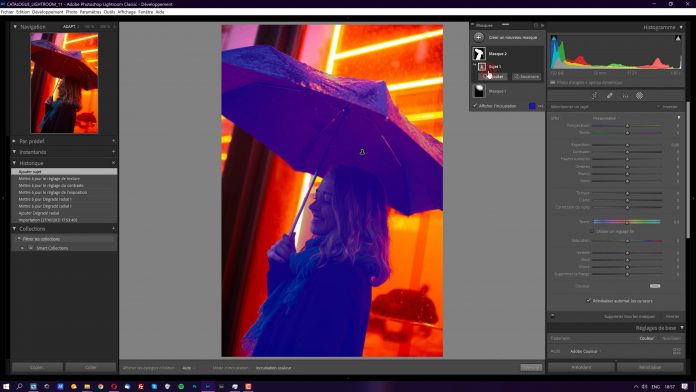696x392 pixels.
Task: Click the plus icon to create a new mask
Action: coord(478,38)
